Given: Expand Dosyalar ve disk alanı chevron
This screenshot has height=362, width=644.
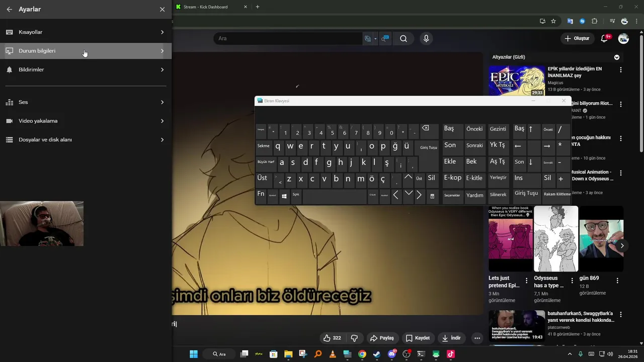Looking at the screenshot, I should (x=162, y=140).
